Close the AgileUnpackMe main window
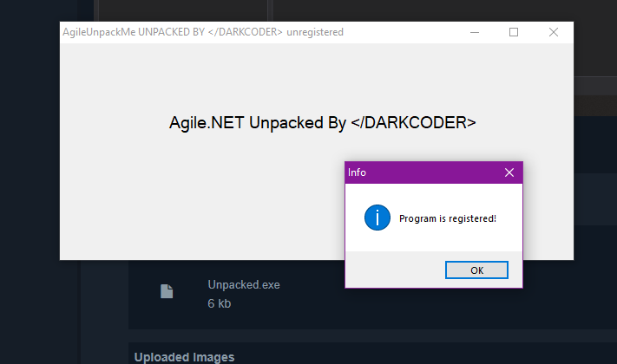 tap(554, 32)
